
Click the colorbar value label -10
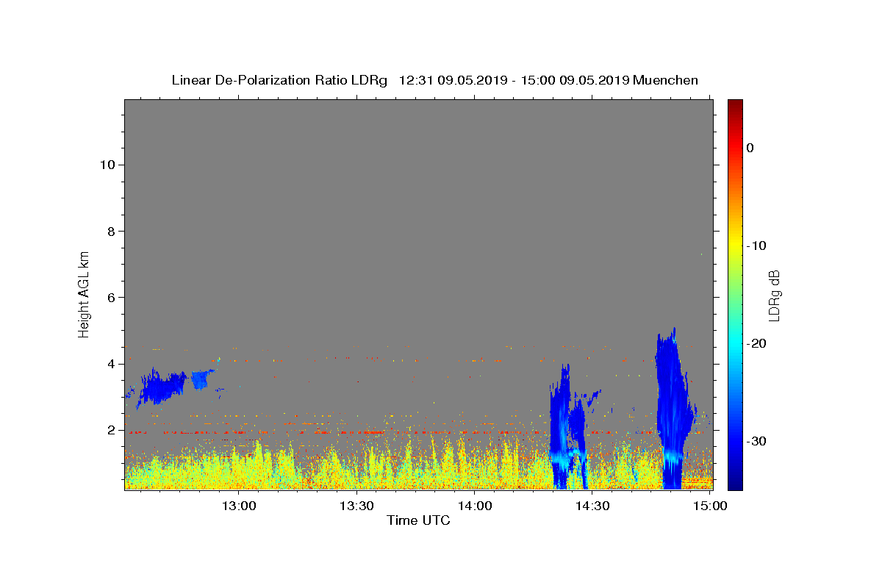pyautogui.click(x=757, y=245)
